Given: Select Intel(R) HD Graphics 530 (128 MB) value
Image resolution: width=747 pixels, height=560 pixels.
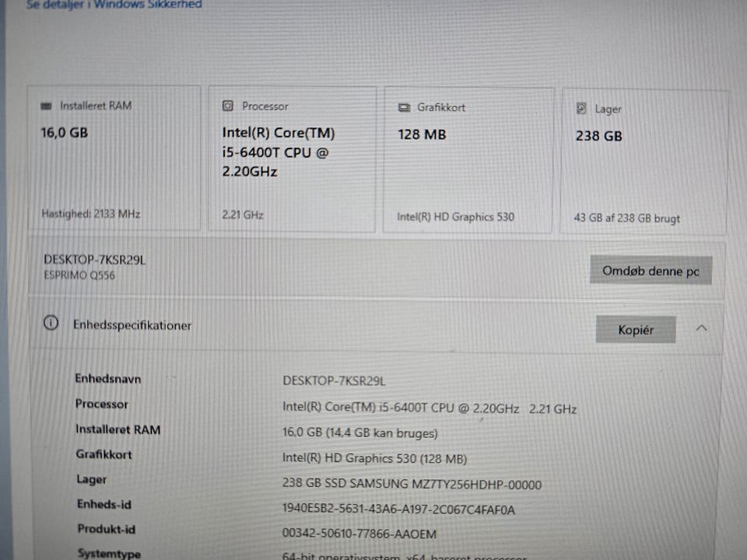Looking at the screenshot, I should coord(374,458).
